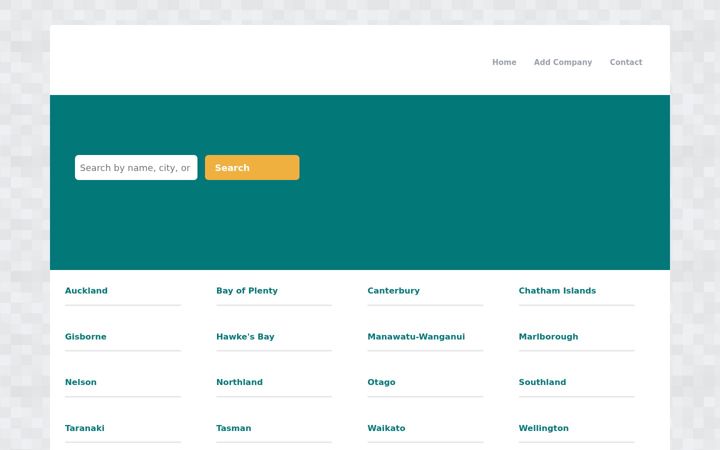The width and height of the screenshot is (720, 450).
Task: Open the Auckland region link
Action: pyautogui.click(x=86, y=291)
